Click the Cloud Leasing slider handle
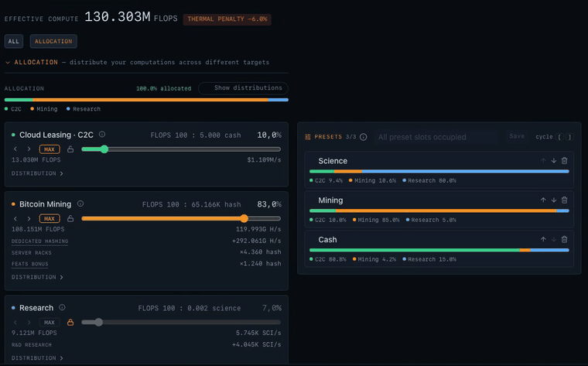The image size is (588, 366). [104, 149]
